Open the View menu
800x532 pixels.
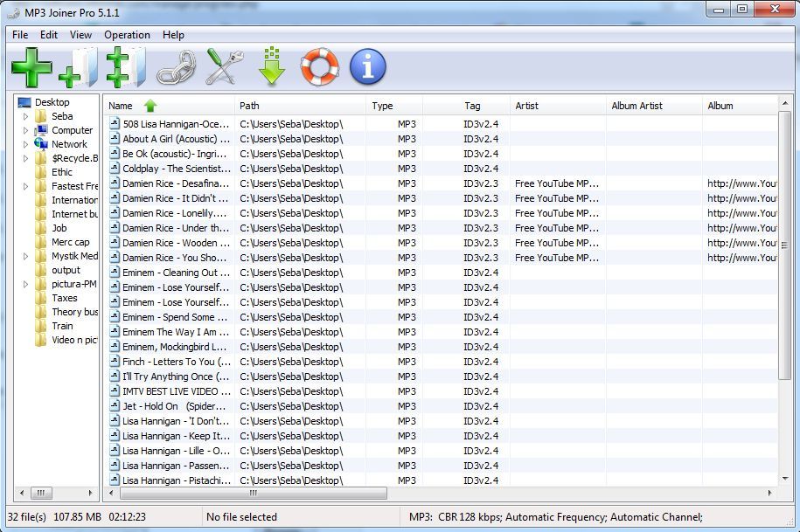coord(80,35)
